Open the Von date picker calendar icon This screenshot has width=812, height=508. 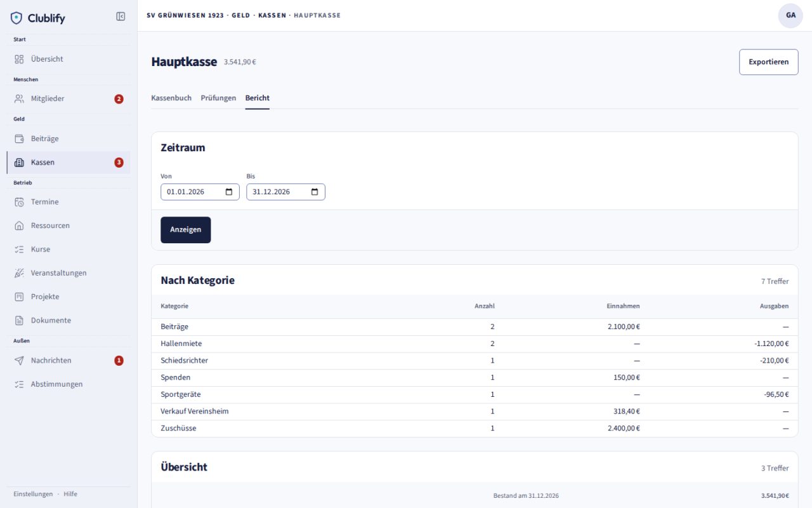(x=229, y=192)
